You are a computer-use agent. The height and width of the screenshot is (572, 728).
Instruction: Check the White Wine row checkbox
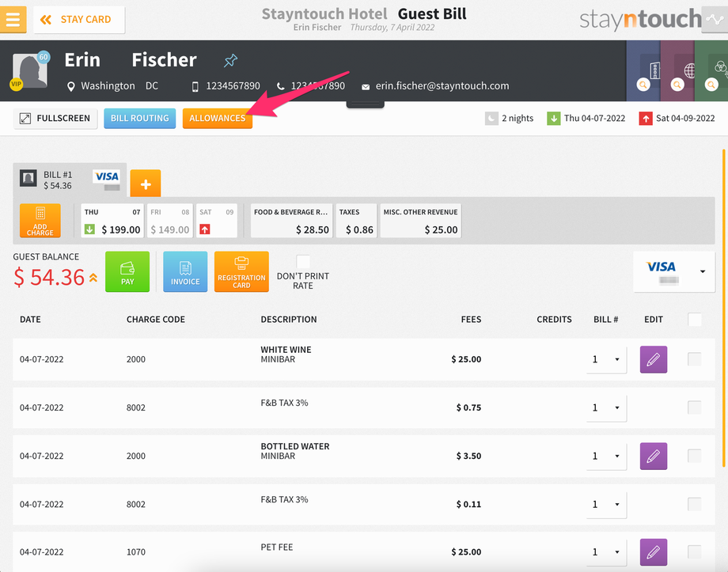(695, 359)
